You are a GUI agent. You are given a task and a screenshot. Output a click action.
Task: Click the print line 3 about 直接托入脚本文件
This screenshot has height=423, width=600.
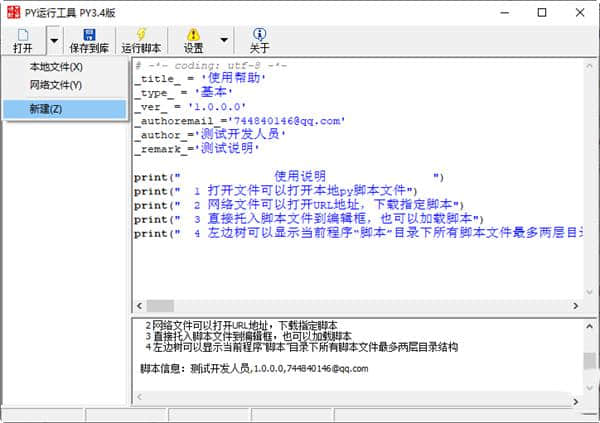309,219
